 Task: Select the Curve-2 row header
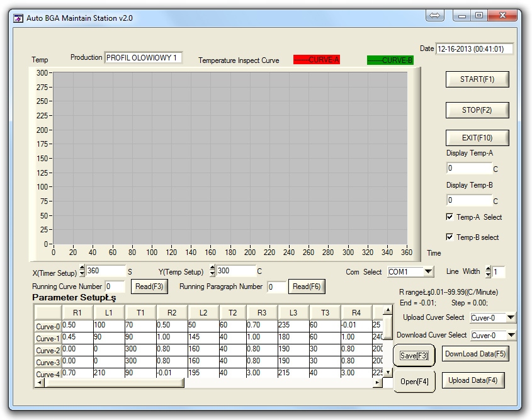(48, 350)
